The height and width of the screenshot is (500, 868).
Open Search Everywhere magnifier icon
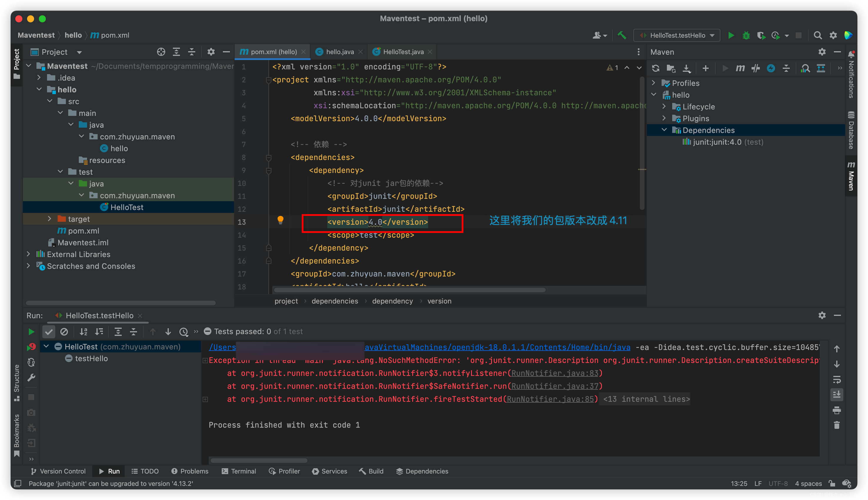(x=817, y=35)
